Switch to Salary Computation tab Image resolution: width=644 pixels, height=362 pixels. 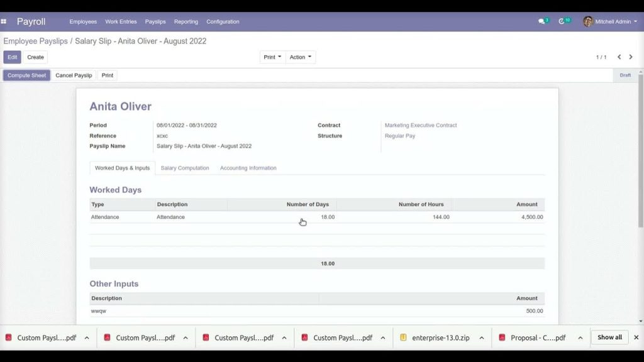tap(185, 168)
